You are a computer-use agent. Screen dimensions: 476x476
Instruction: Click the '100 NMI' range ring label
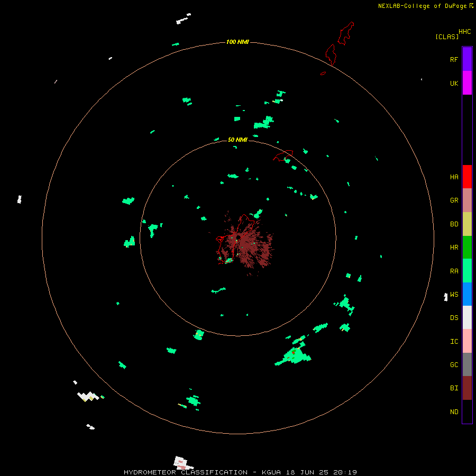[x=237, y=42]
